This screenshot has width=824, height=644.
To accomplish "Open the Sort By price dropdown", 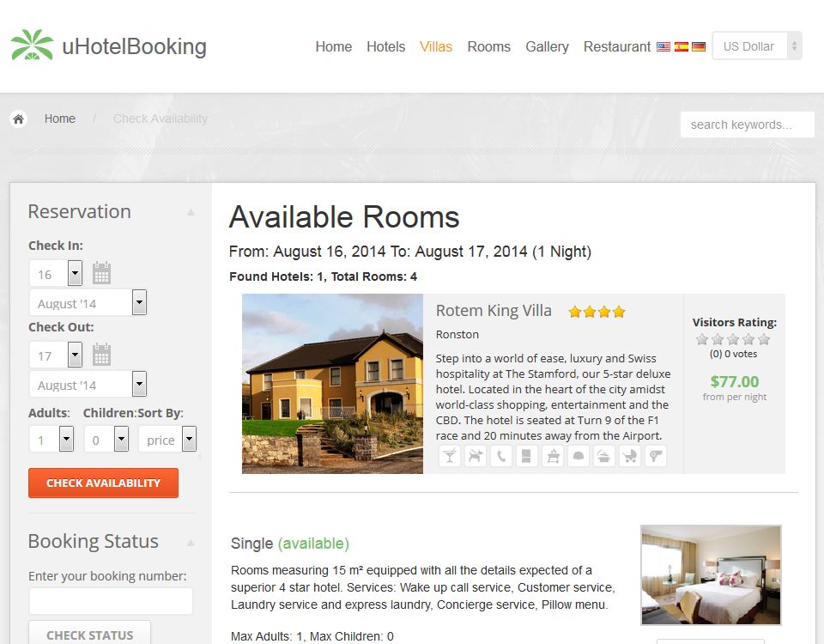I will point(167,439).
